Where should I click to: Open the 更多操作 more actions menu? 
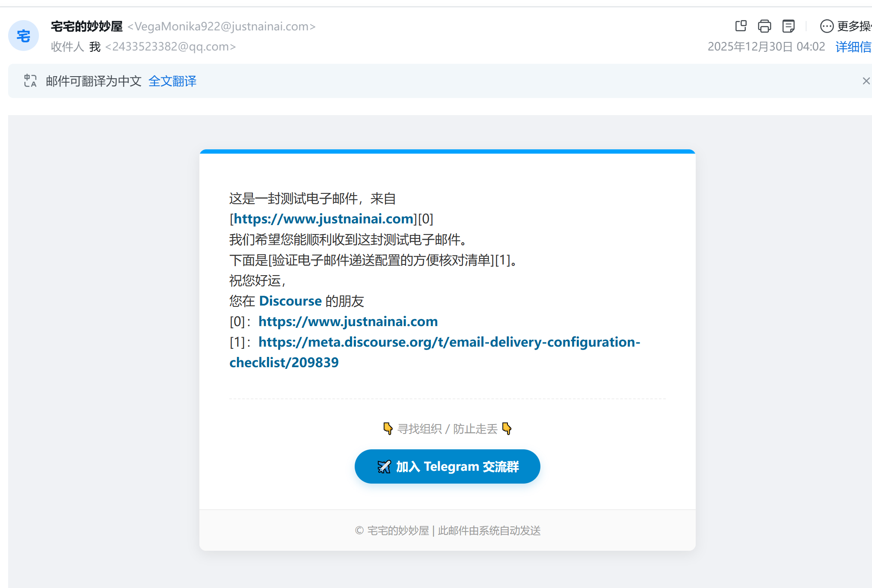tap(845, 26)
